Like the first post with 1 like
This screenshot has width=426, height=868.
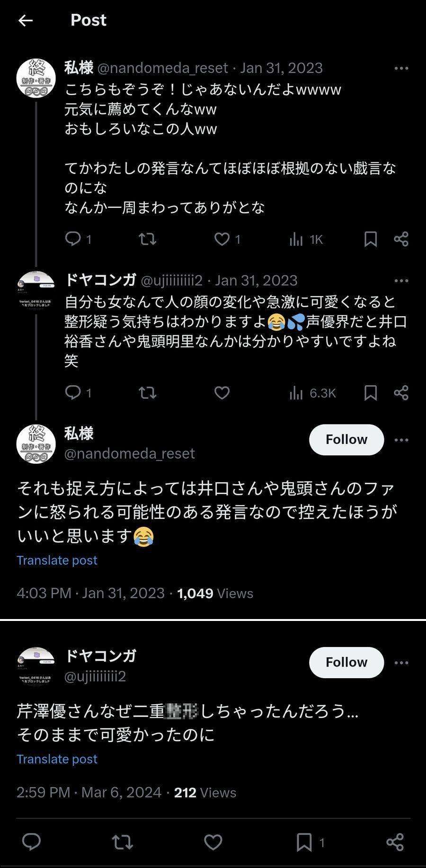point(222,239)
